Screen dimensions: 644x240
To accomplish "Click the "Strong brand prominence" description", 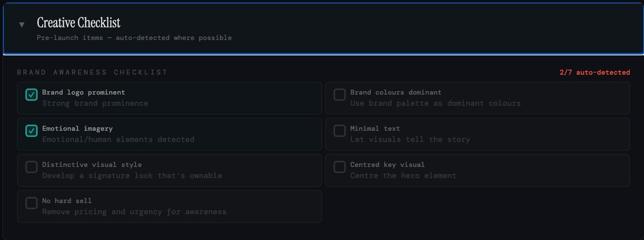I will tap(95, 103).
